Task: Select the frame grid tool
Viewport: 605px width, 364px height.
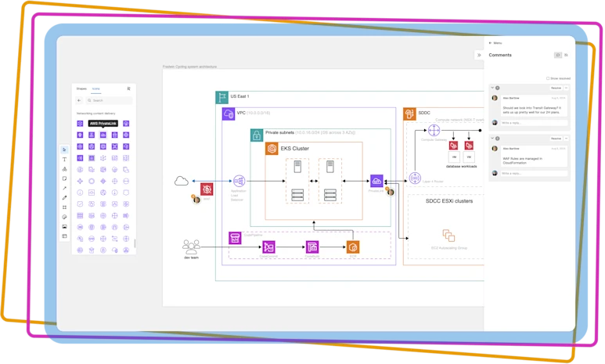Action: pyautogui.click(x=64, y=207)
